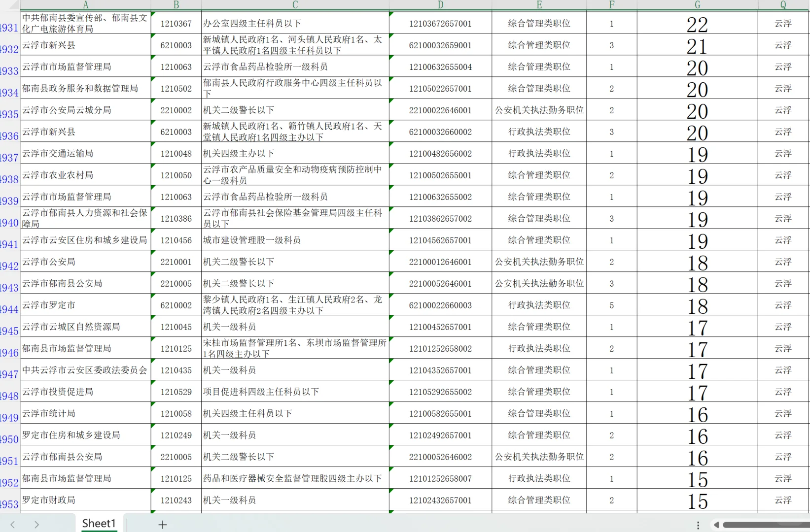Image resolution: width=810 pixels, height=532 pixels.
Task: Select the cell showing 21 in column G
Action: (x=697, y=45)
